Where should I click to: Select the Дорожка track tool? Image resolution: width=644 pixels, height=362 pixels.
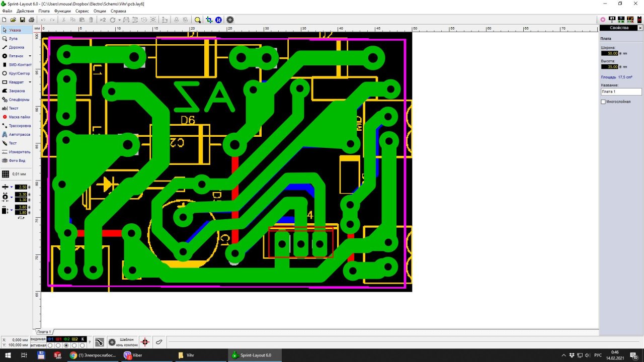tap(16, 47)
